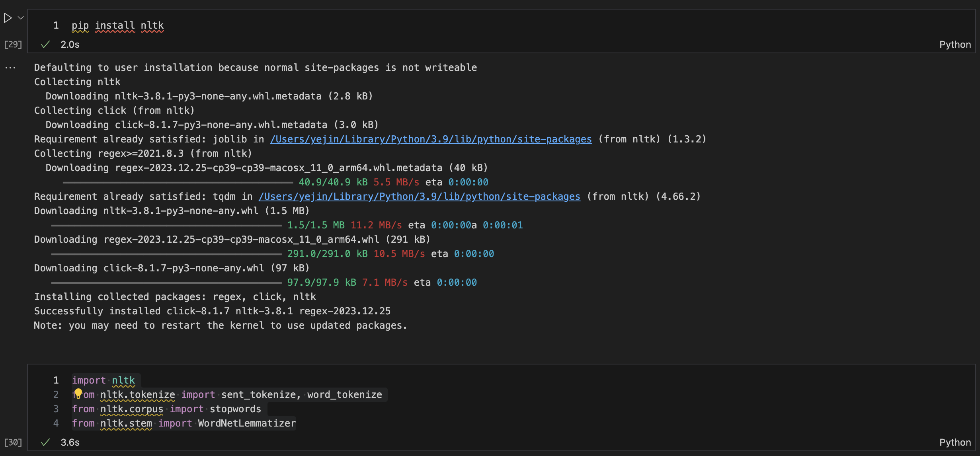Image resolution: width=980 pixels, height=456 pixels.
Task: Open run options chevron beside the run button
Action: 21,18
